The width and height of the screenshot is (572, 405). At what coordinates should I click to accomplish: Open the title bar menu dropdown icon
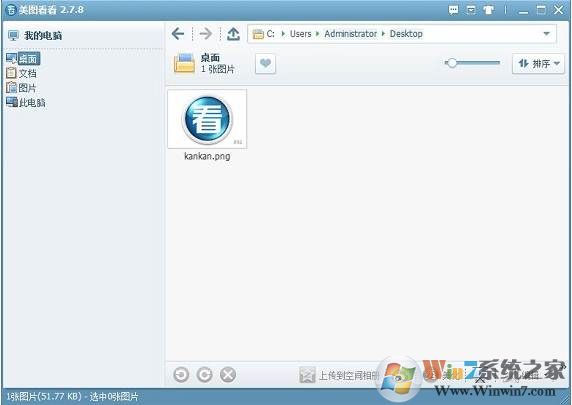[x=471, y=10]
